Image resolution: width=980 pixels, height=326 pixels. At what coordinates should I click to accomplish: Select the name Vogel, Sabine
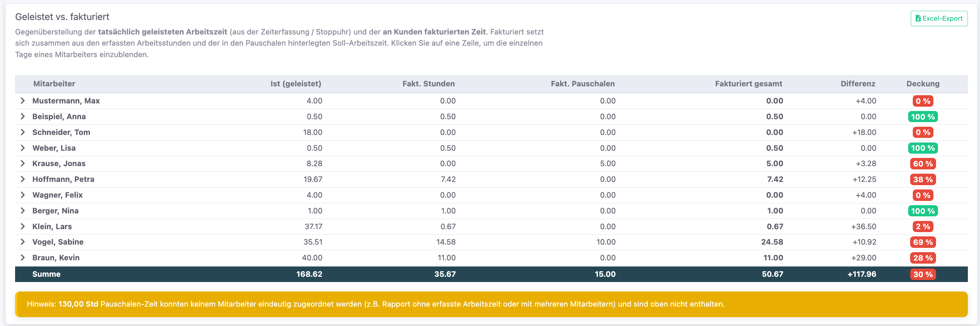click(58, 242)
